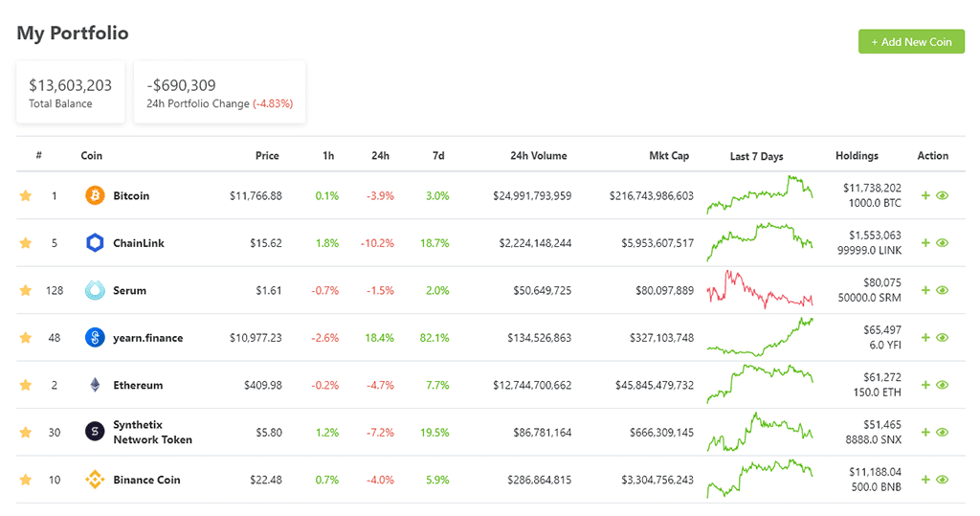Sort table by Holdings column header

pyautogui.click(x=857, y=156)
